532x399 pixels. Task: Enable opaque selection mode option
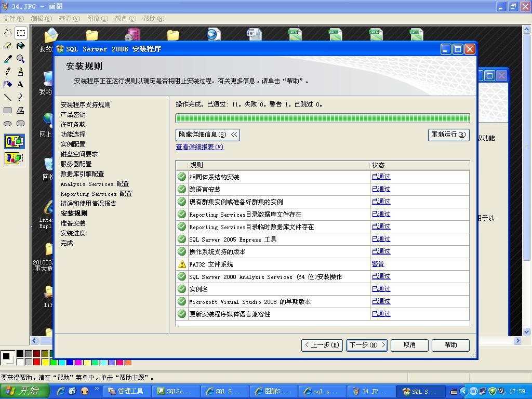14,141
